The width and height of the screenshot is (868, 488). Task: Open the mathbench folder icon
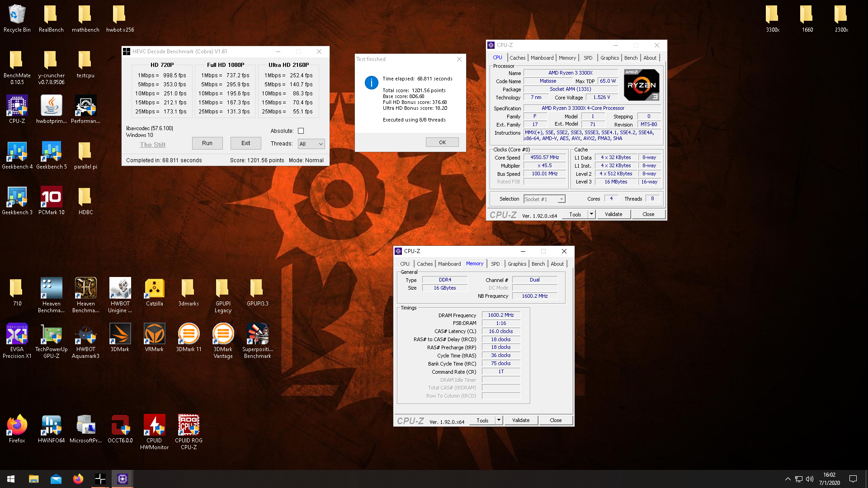click(x=85, y=18)
